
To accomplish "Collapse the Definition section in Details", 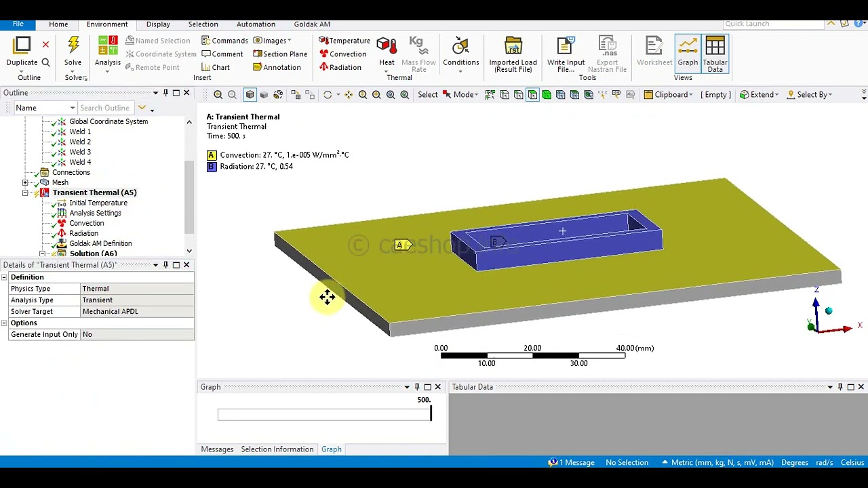I will point(4,277).
